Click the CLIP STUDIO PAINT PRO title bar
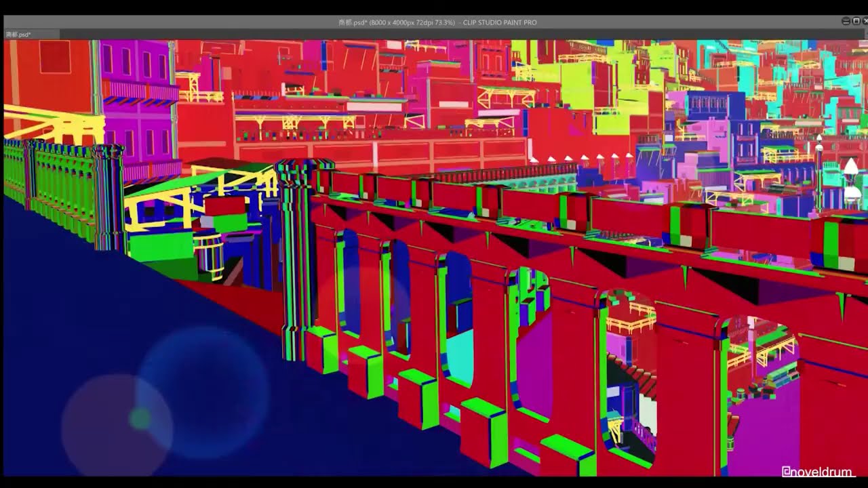 (437, 22)
